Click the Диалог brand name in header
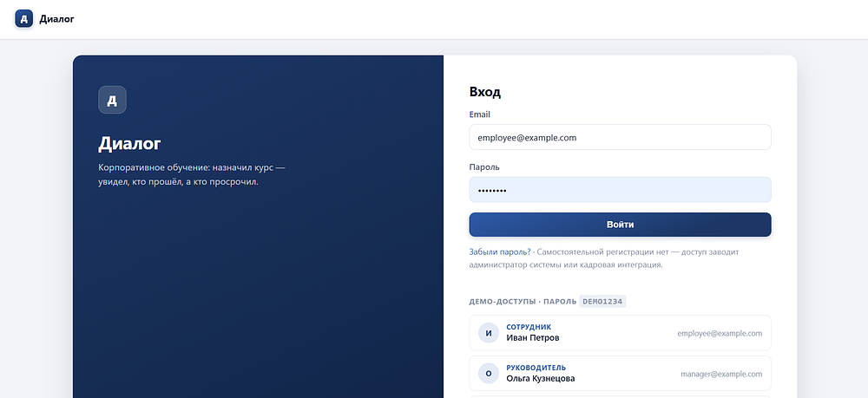 tap(56, 19)
